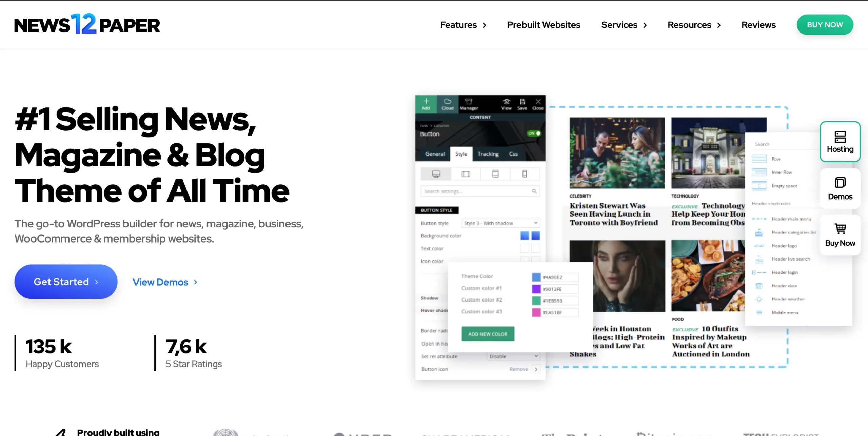Switch to the Css tab

pyautogui.click(x=513, y=154)
